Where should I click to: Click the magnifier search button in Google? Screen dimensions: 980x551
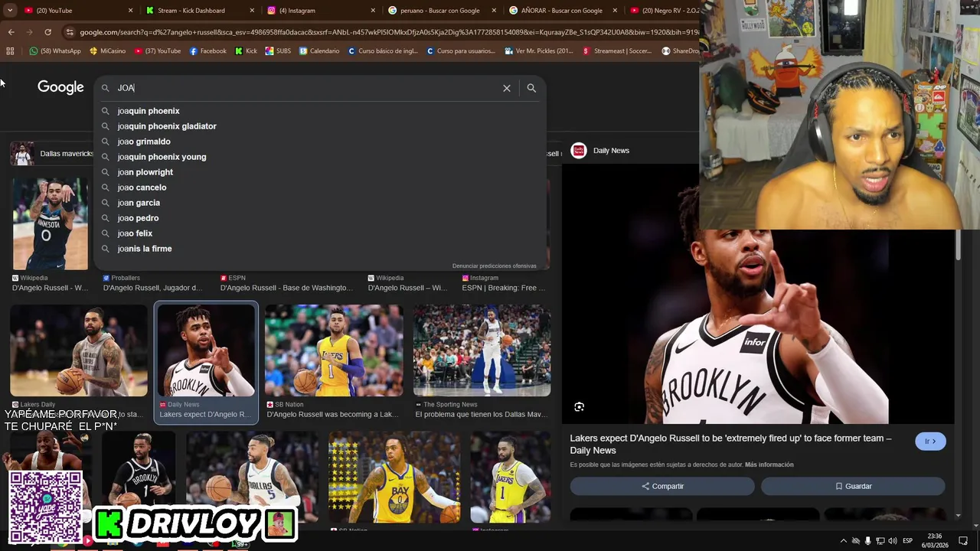[531, 88]
